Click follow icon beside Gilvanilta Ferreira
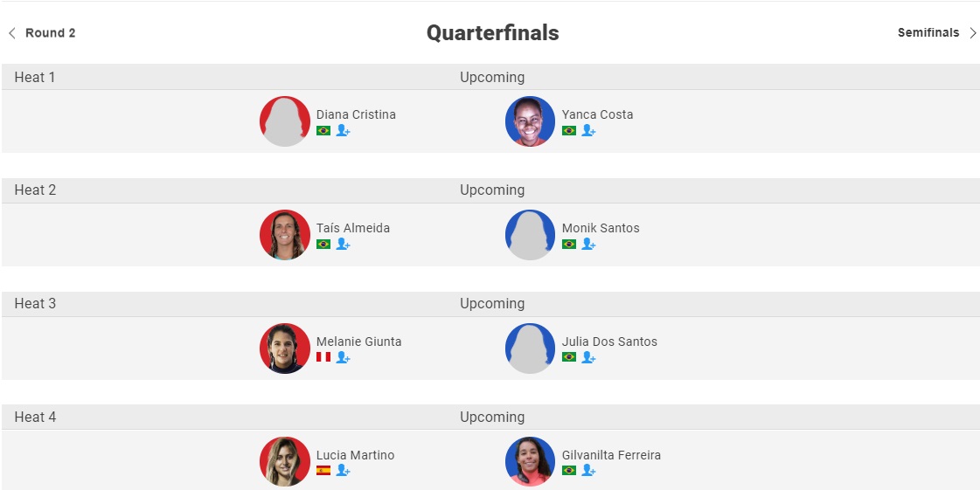The image size is (980, 490). [588, 471]
